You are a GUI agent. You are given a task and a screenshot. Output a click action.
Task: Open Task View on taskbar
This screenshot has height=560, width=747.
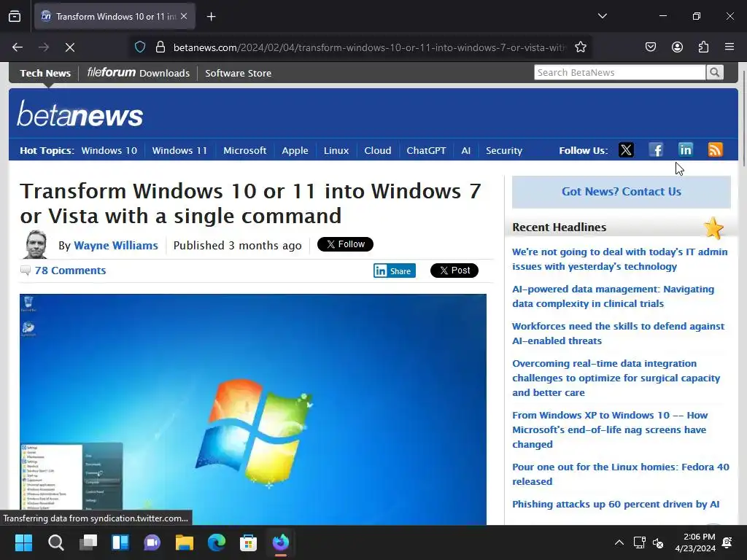coord(88,542)
